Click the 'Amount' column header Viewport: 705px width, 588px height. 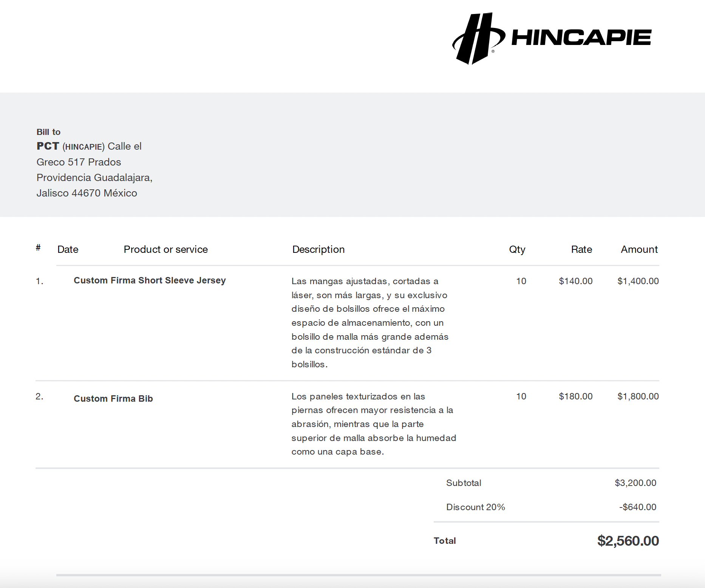pyautogui.click(x=639, y=249)
